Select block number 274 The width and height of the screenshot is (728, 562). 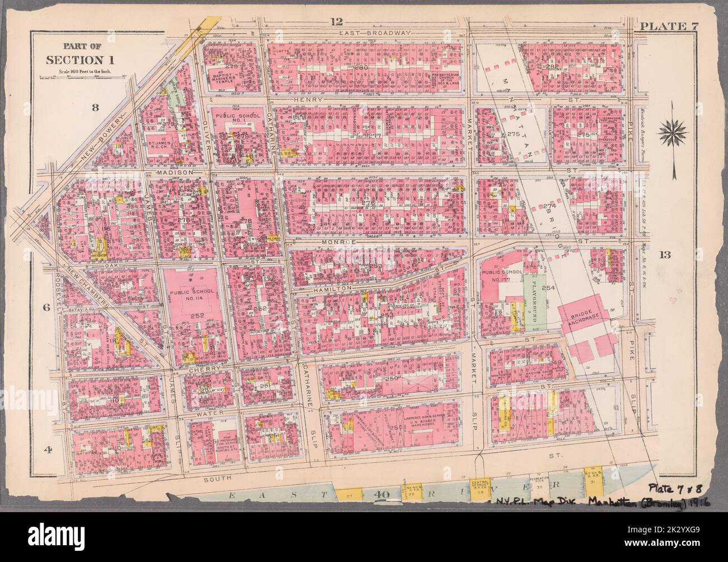[x=549, y=206]
